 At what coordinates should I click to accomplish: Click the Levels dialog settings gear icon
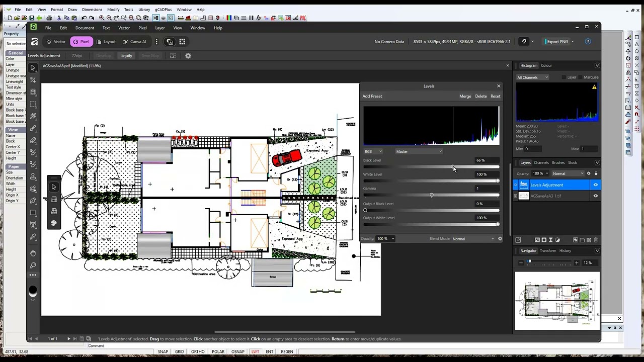[x=500, y=239]
